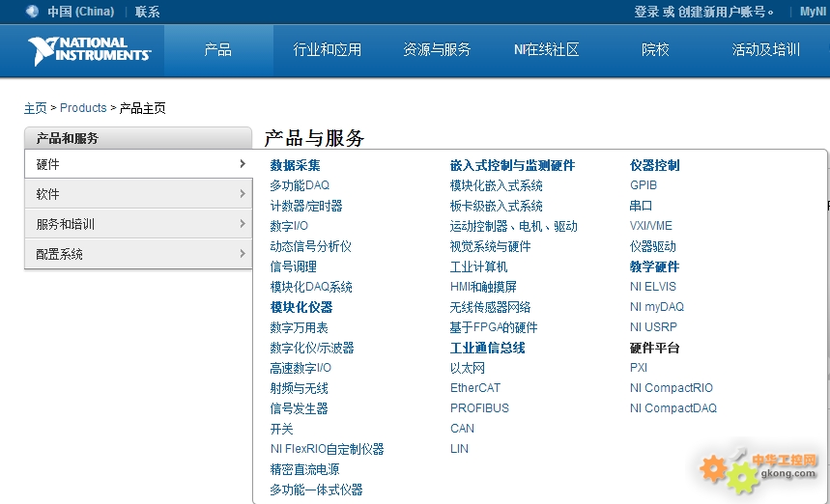Open the 模块化仪器 category heading

point(301,307)
